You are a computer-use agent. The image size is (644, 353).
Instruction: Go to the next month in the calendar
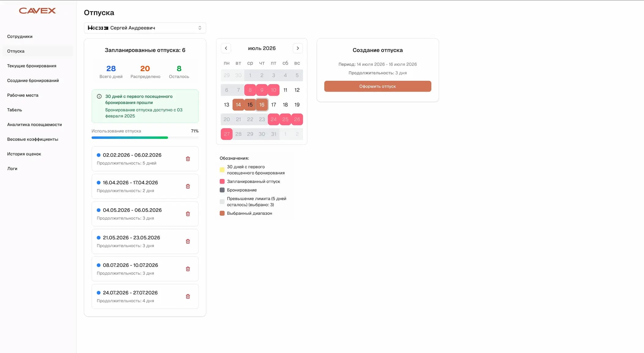point(298,48)
